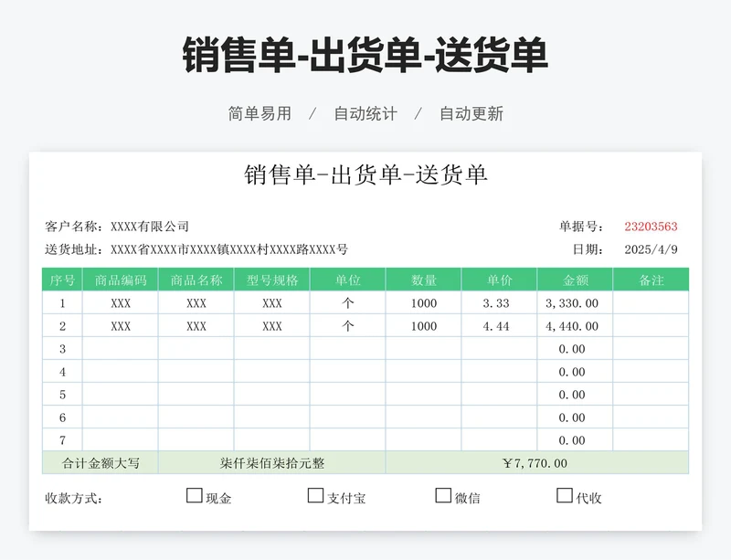This screenshot has height=560, width=731.
Task: Click product code XXX in row 1
Action: coord(121,303)
